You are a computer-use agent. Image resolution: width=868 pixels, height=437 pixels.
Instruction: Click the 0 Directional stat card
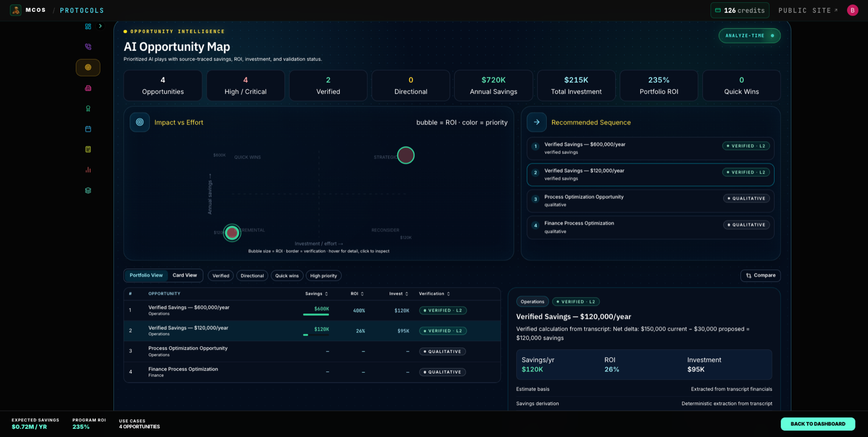tap(411, 86)
